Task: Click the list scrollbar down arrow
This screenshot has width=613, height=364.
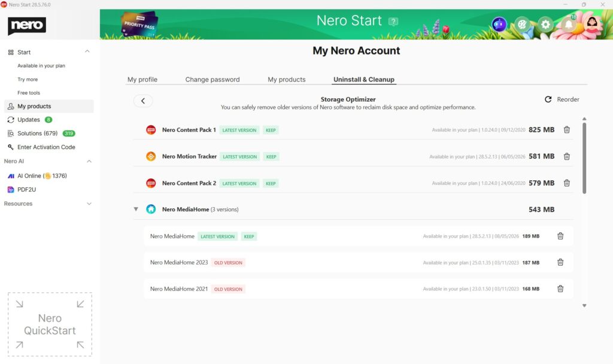Action: (584, 306)
